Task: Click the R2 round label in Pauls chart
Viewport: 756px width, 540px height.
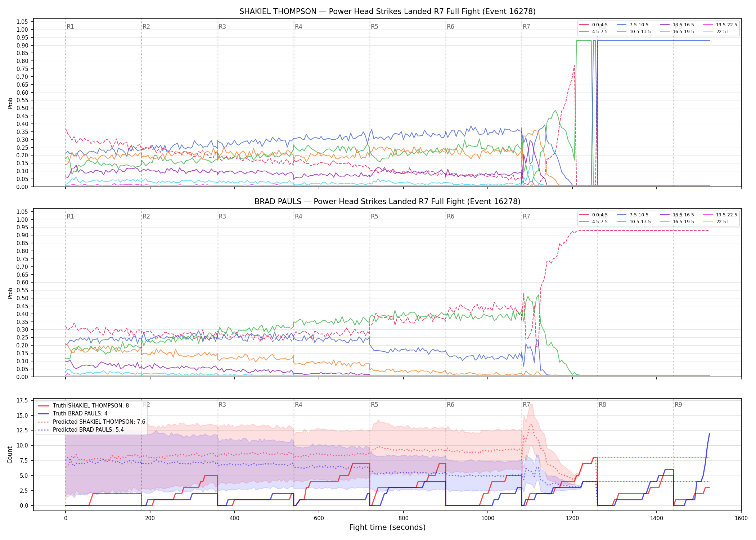Action: pos(146,216)
